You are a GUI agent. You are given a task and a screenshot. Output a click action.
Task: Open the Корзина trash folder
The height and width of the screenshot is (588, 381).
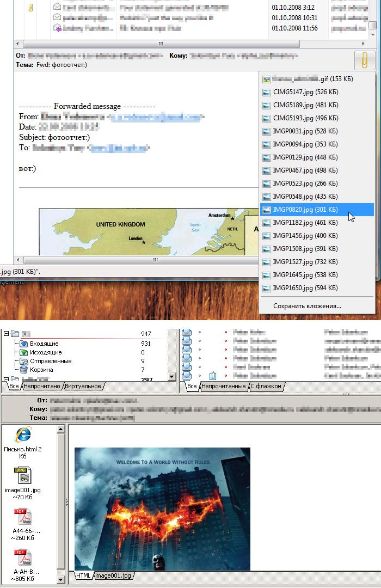pyautogui.click(x=41, y=370)
